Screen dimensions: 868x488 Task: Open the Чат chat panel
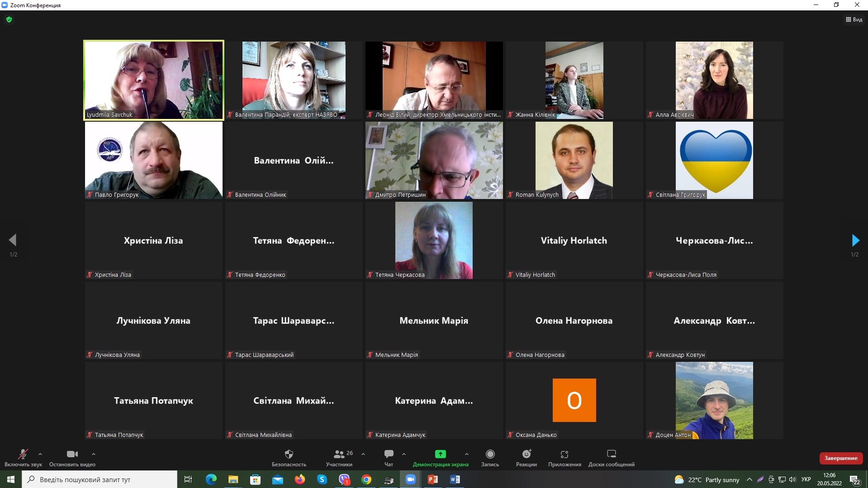(x=389, y=458)
